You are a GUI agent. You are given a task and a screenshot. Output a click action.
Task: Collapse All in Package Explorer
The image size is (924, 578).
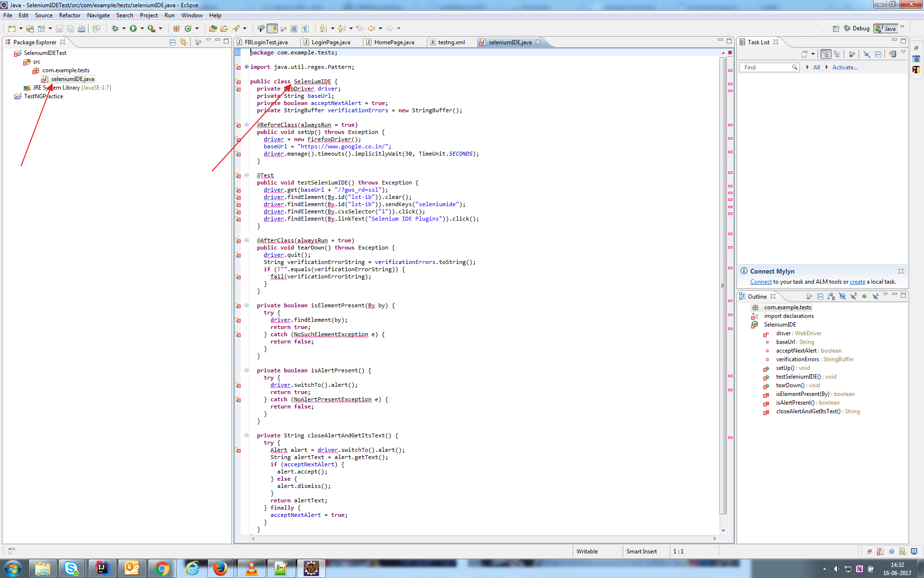[x=173, y=42]
